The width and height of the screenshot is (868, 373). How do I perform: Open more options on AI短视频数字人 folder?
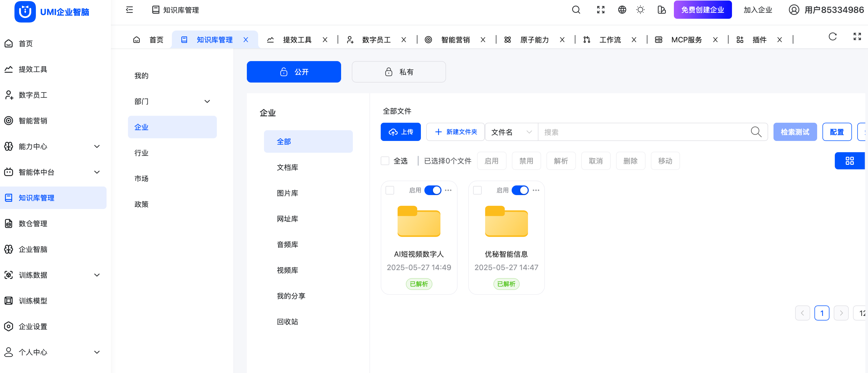point(448,190)
